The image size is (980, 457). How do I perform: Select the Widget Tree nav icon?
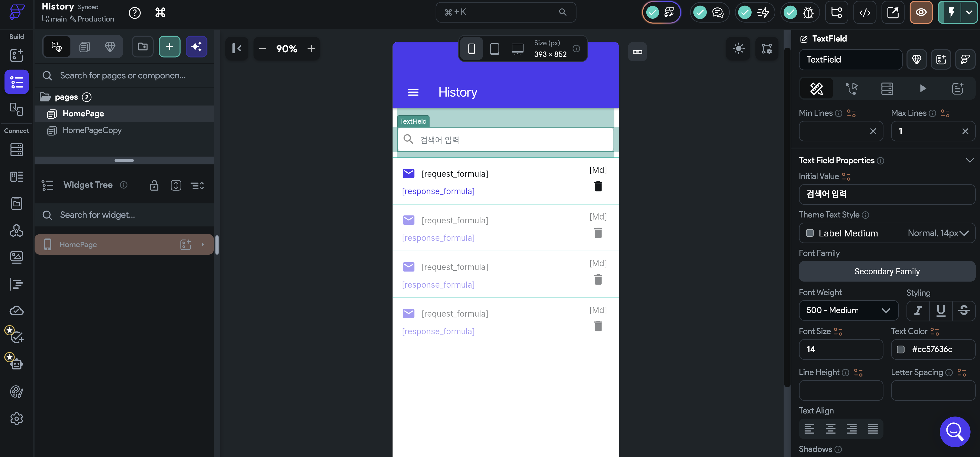coord(16,82)
